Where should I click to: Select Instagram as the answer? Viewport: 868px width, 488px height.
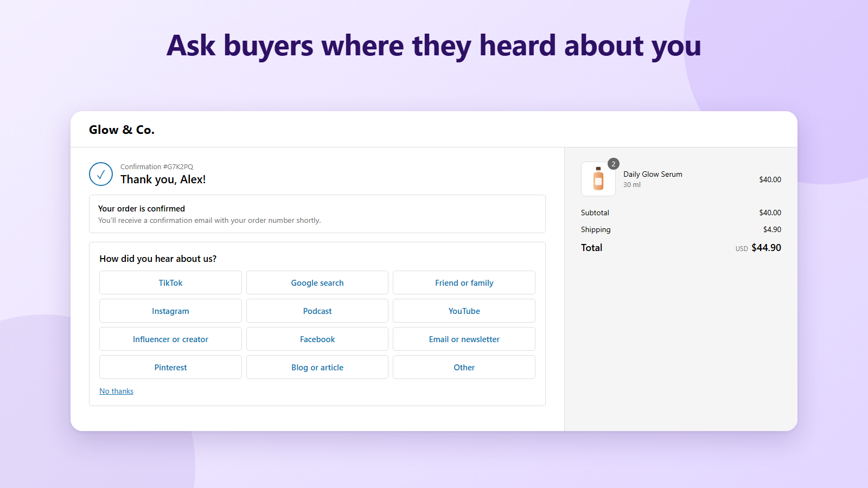point(170,311)
